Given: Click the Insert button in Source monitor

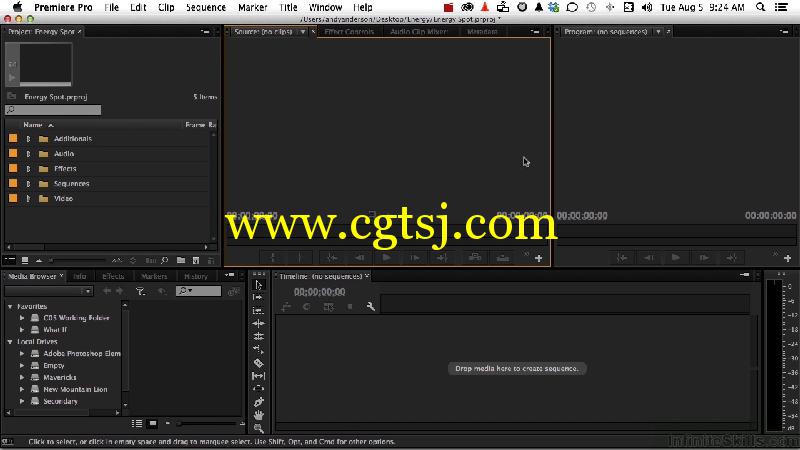Looking at the screenshot, I should [x=475, y=258].
